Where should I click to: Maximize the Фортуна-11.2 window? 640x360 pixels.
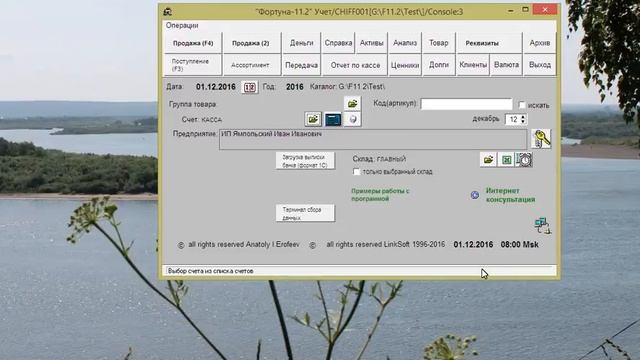pos(525,10)
